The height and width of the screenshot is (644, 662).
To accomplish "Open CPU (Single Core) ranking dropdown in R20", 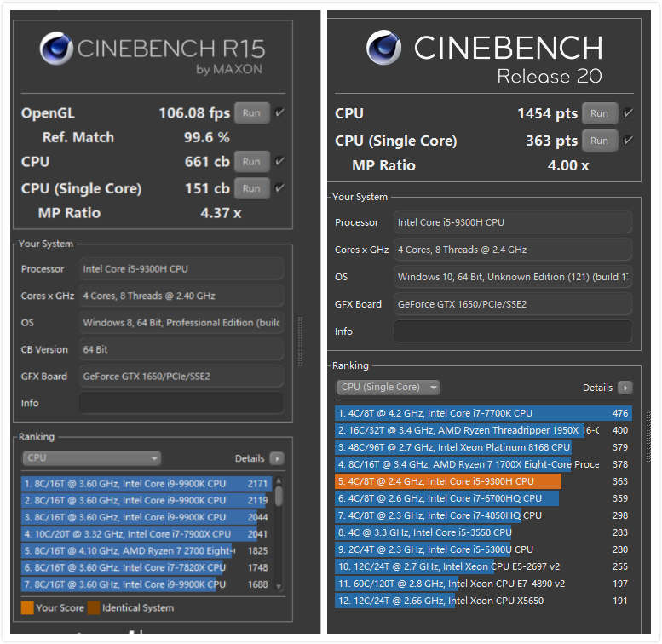I will (389, 388).
